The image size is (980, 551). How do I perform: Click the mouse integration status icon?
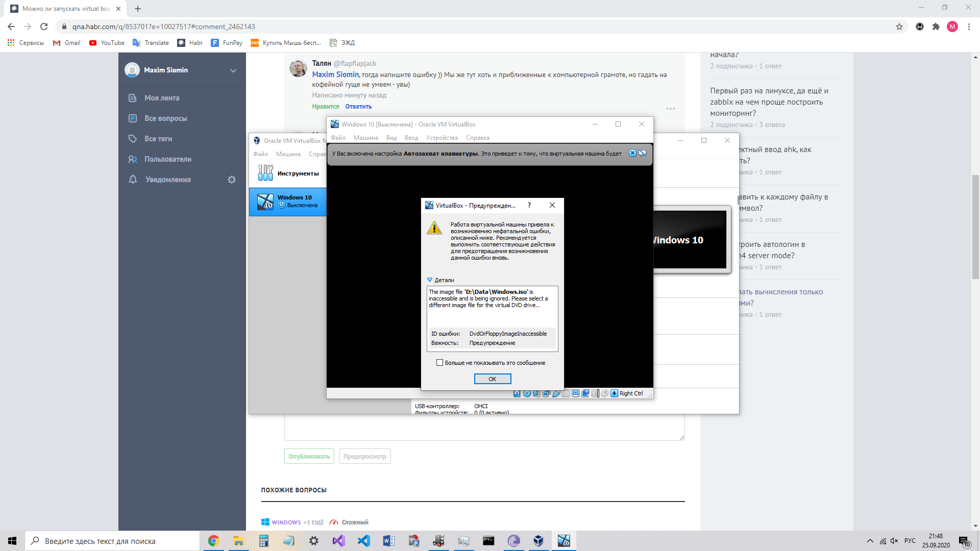(x=604, y=393)
